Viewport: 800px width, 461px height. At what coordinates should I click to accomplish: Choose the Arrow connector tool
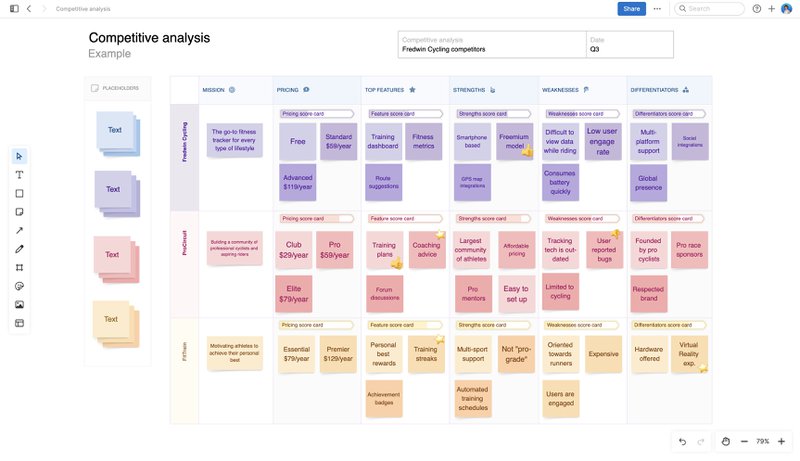tap(19, 230)
